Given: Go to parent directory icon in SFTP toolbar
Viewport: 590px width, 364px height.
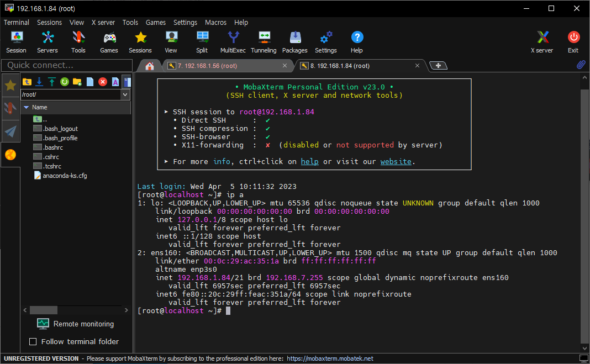Looking at the screenshot, I should 27,82.
